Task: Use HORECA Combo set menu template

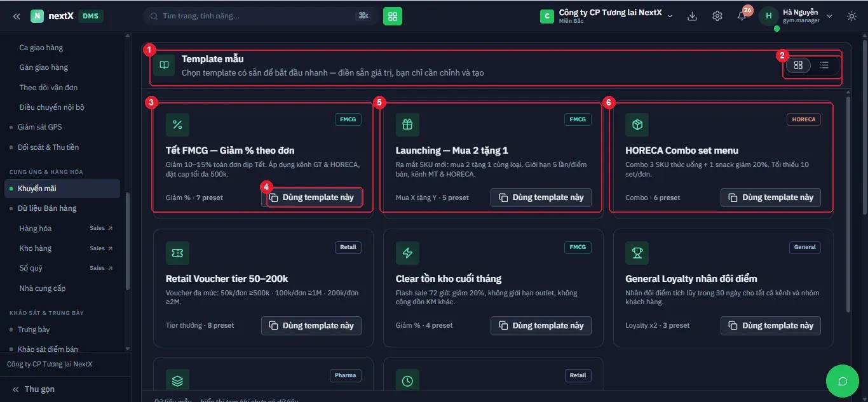Action: coord(771,198)
